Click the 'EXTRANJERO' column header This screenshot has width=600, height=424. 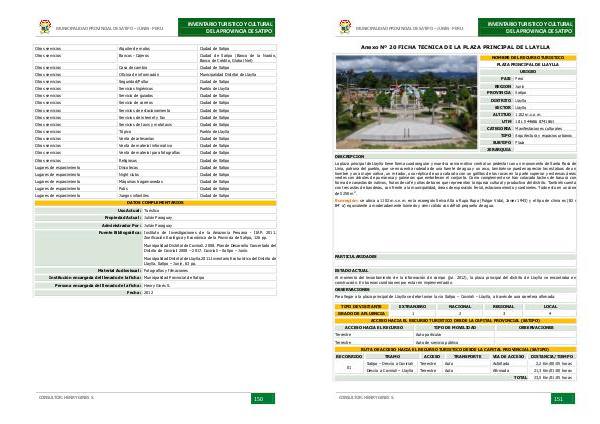(x=412, y=307)
